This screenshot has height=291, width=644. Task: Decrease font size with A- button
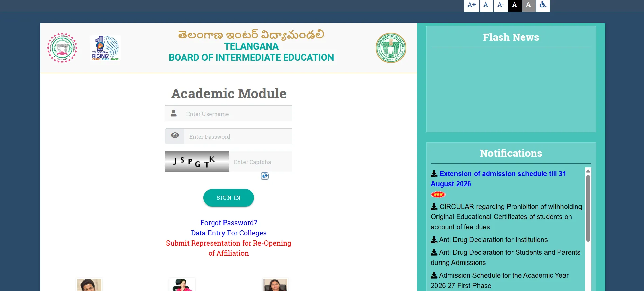[500, 5]
